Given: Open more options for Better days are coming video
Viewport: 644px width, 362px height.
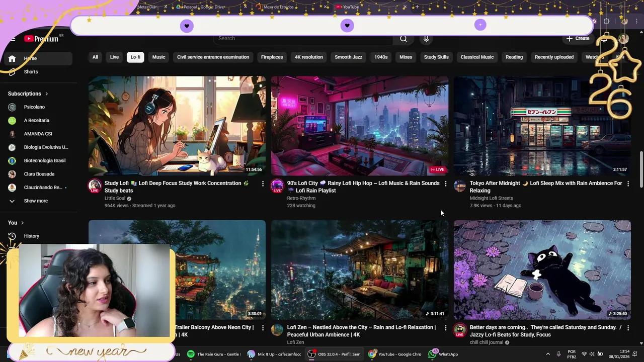Looking at the screenshot, I should click(628, 328).
